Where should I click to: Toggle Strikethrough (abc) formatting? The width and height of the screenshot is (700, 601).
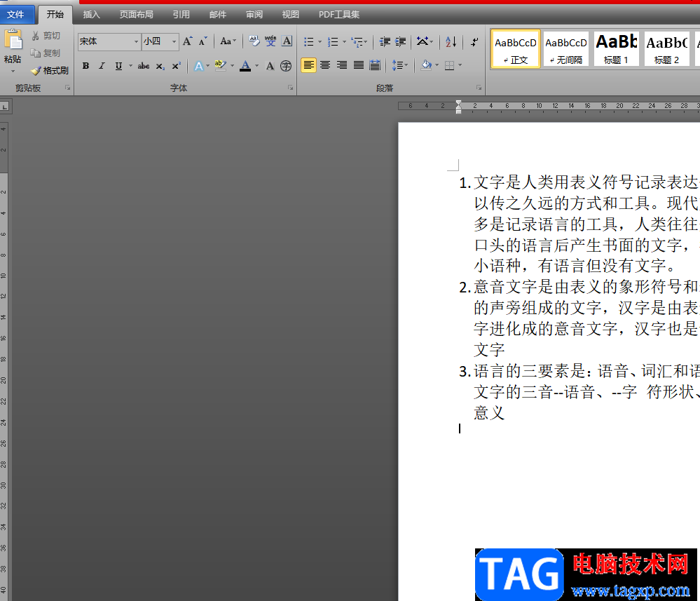coord(144,66)
